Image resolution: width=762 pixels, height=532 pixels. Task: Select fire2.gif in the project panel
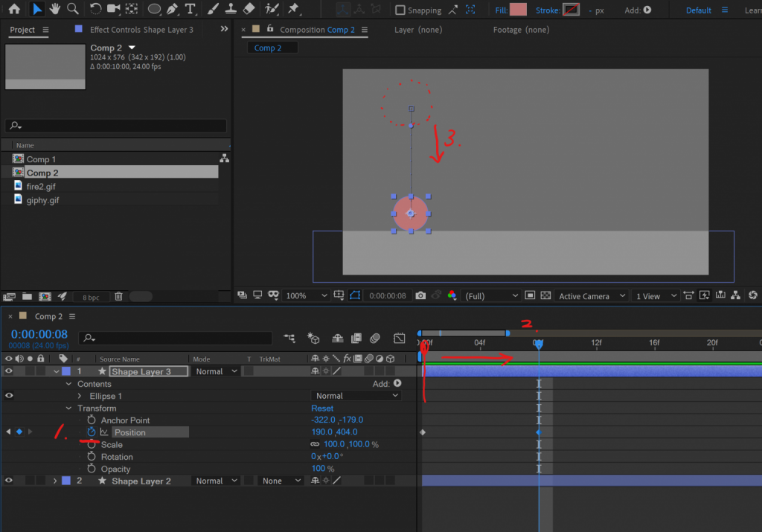41,186
